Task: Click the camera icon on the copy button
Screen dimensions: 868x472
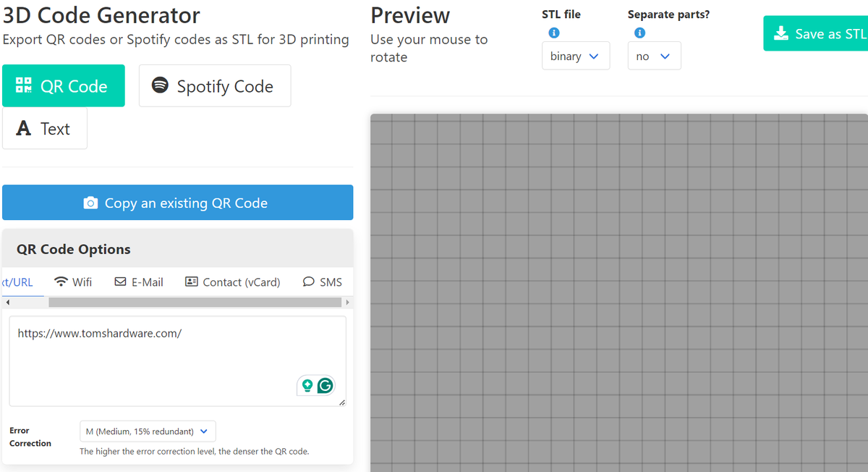Action: [x=90, y=202]
